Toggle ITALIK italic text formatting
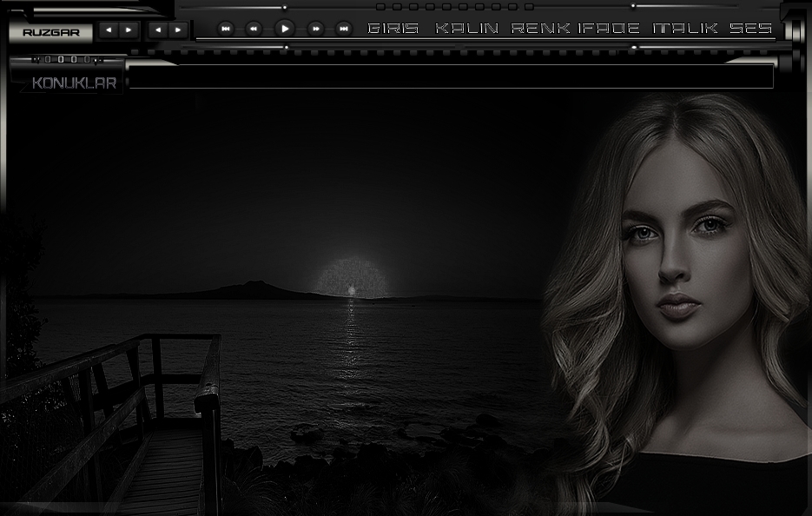The width and height of the screenshot is (812, 516). point(684,29)
